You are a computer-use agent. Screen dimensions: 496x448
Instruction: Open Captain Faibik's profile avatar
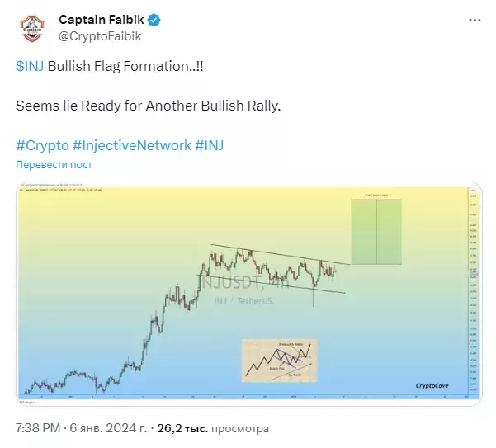[32, 28]
